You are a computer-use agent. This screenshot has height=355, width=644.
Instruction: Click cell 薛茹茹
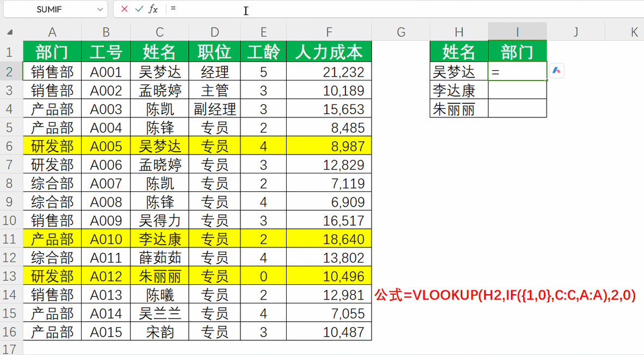coord(160,257)
